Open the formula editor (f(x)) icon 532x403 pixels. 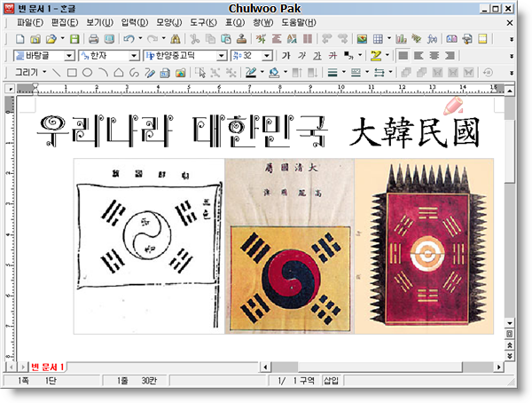point(432,39)
